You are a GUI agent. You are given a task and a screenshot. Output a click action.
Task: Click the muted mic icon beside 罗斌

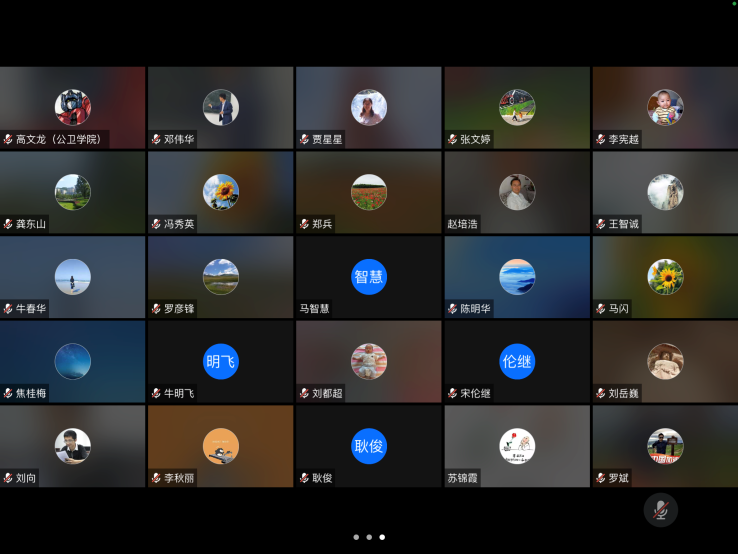(x=600, y=478)
